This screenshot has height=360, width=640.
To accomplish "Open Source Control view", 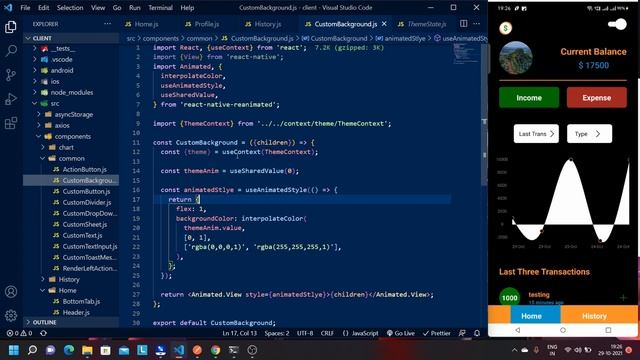I will 11,75.
